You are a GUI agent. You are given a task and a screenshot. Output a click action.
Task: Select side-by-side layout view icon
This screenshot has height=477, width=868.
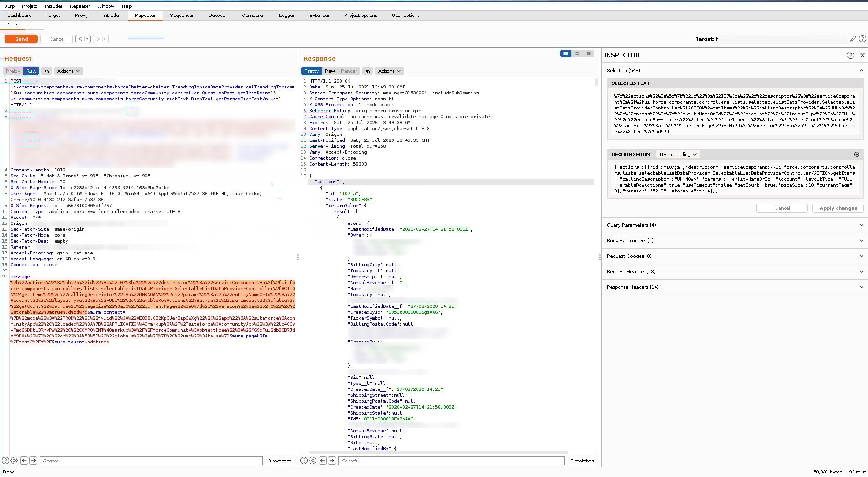[x=566, y=54]
